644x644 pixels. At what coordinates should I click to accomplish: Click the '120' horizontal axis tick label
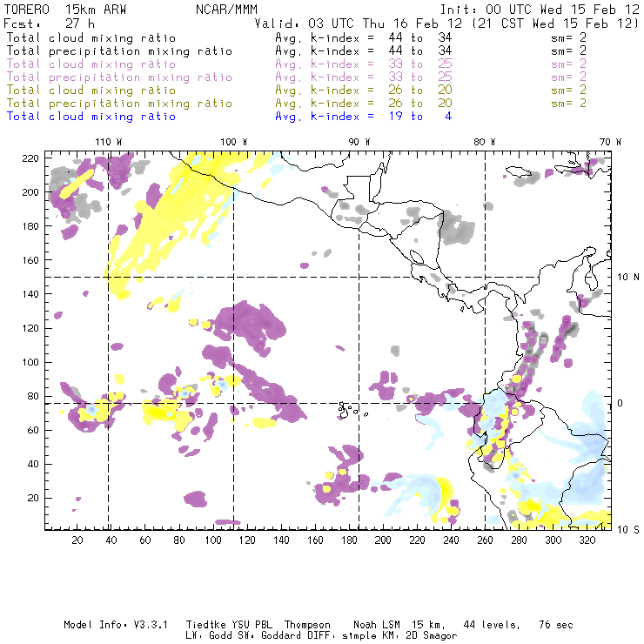pos(247,540)
